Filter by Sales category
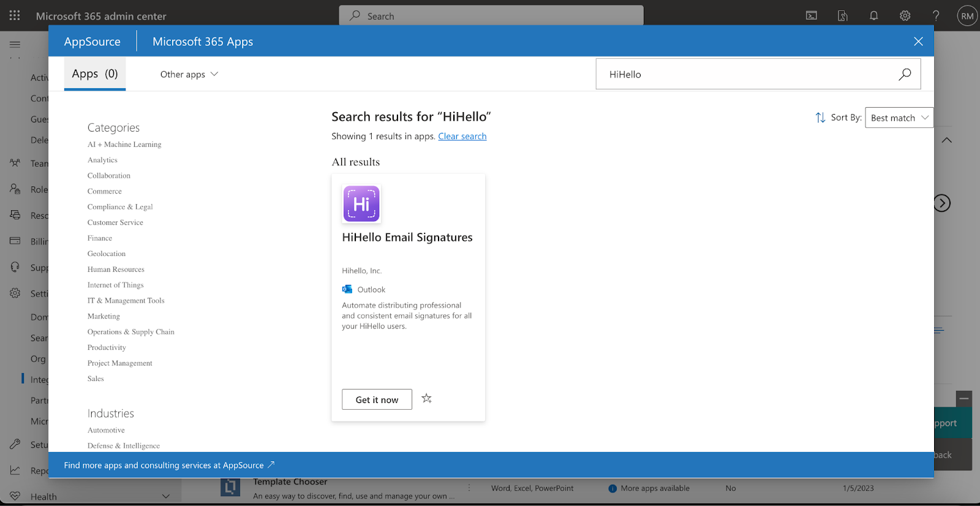980x506 pixels. (x=96, y=379)
